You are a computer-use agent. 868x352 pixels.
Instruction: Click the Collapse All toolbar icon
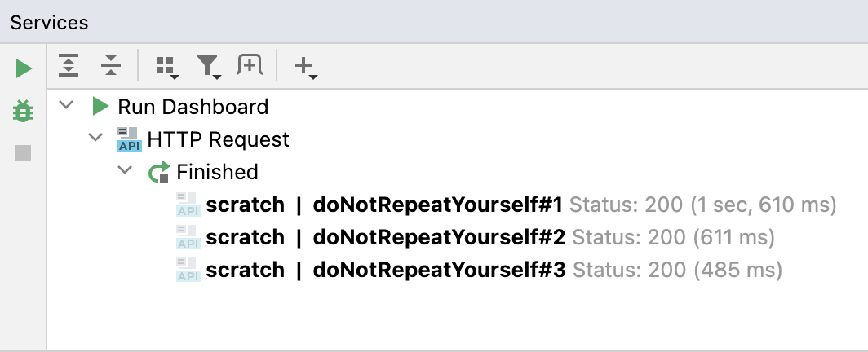[x=111, y=66]
